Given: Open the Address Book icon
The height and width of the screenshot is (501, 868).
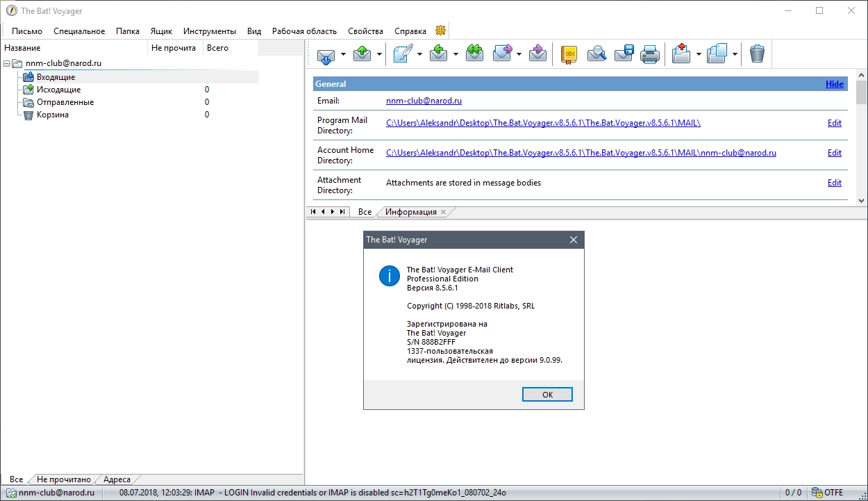Looking at the screenshot, I should tap(569, 54).
